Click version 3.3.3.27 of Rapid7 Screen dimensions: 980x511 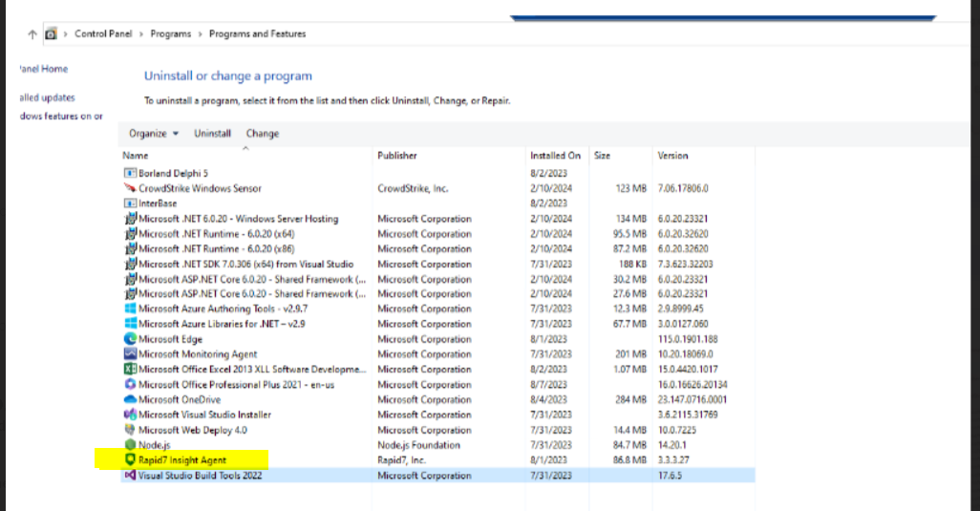673,459
